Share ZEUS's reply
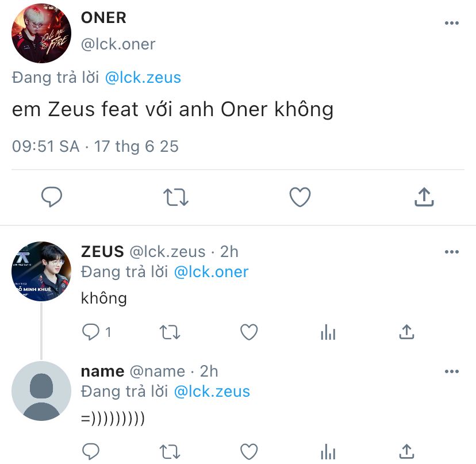 (x=406, y=332)
